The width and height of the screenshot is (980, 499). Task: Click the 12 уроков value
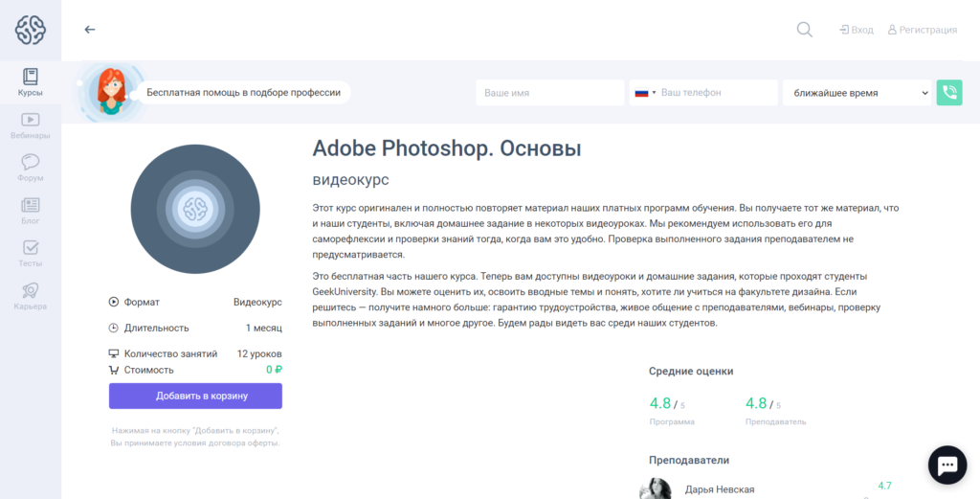coord(259,353)
